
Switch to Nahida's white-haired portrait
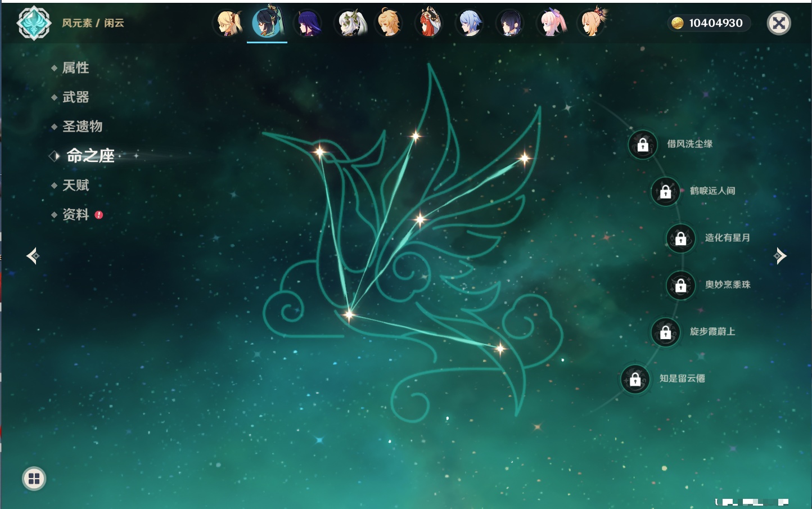pyautogui.click(x=349, y=24)
